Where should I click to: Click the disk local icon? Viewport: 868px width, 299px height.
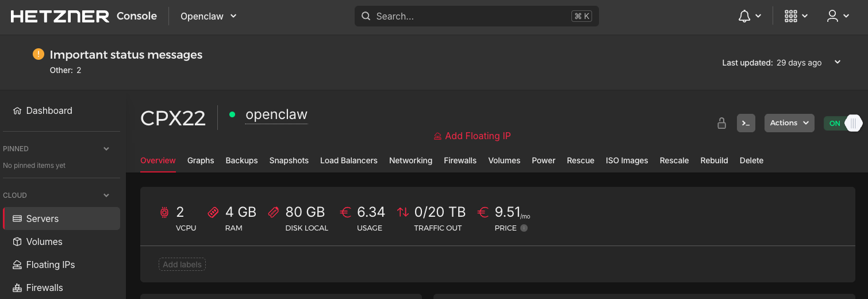tap(274, 212)
